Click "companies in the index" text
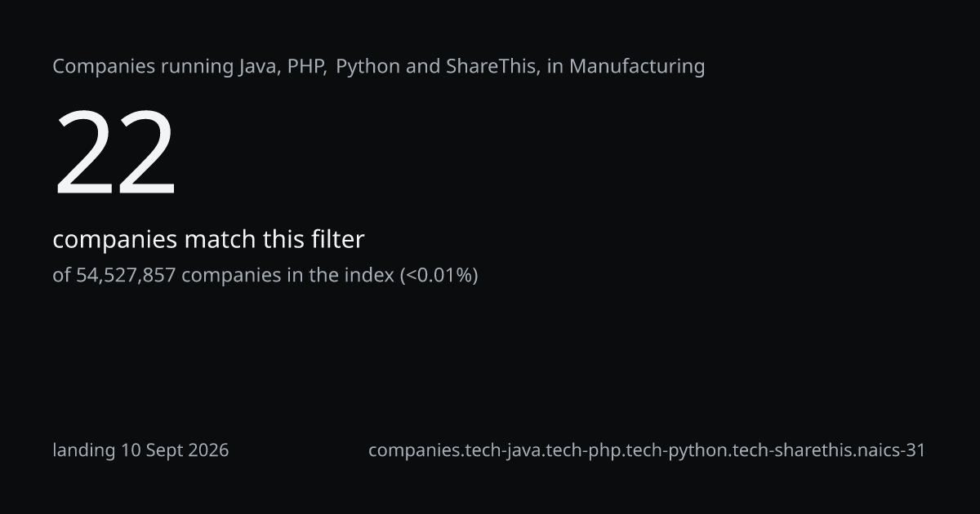 coord(287,276)
